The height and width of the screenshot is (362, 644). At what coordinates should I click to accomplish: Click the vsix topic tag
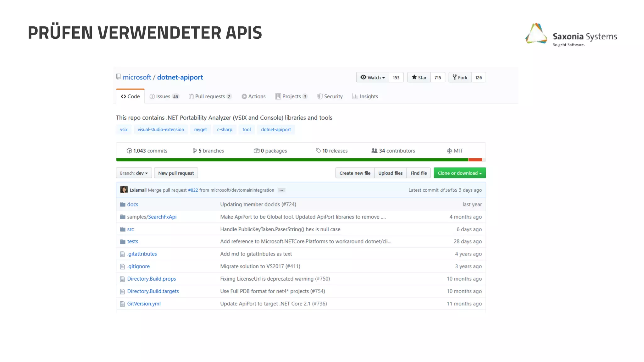coord(124,129)
